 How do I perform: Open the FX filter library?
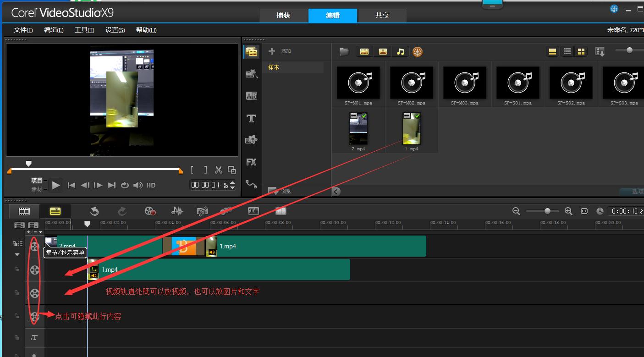coord(251,162)
